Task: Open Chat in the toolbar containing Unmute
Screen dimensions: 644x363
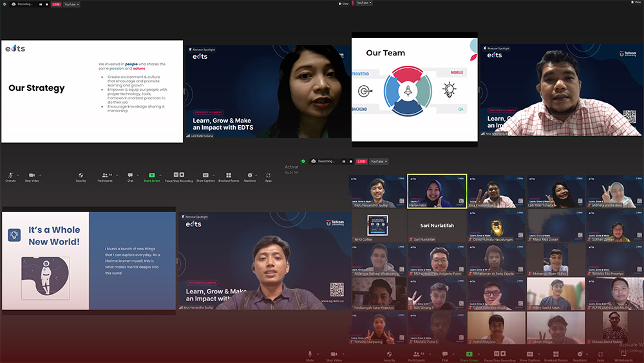Action: (130, 175)
